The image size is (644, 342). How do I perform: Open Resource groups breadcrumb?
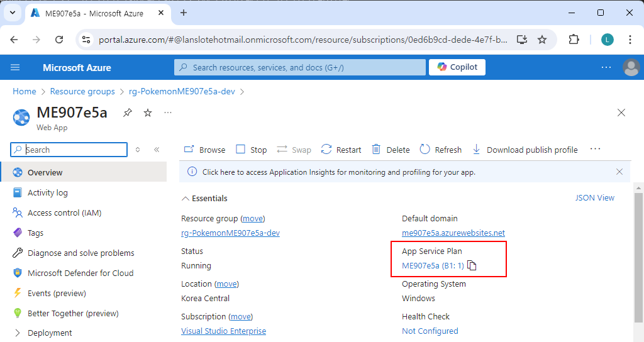tap(82, 91)
